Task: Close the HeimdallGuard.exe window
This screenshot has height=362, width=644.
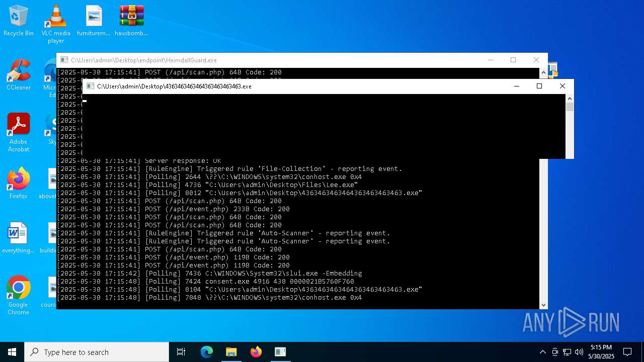Action: click(536, 60)
